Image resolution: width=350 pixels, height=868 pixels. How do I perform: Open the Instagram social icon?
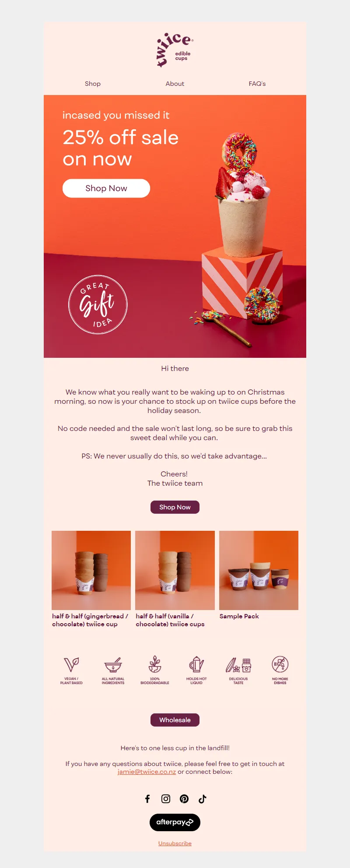166,799
